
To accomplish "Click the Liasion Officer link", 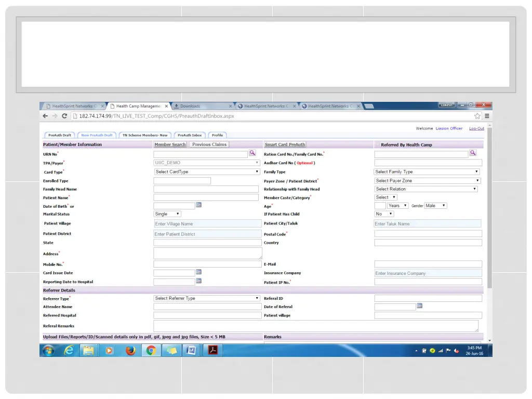I will (x=449, y=128).
